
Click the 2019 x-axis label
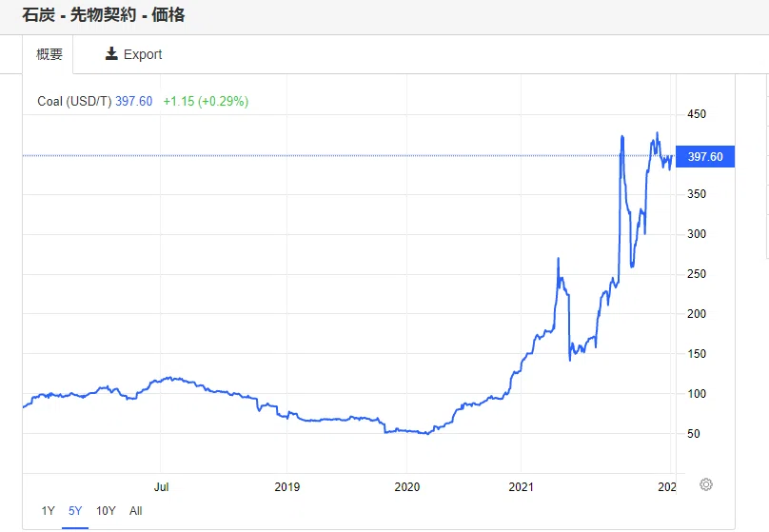pos(286,487)
